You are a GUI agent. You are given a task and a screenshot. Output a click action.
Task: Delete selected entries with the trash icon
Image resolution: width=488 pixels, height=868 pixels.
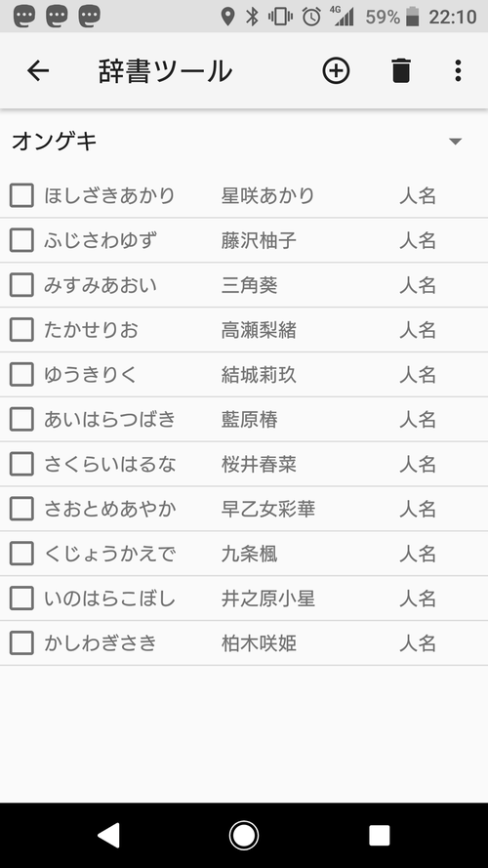(401, 71)
